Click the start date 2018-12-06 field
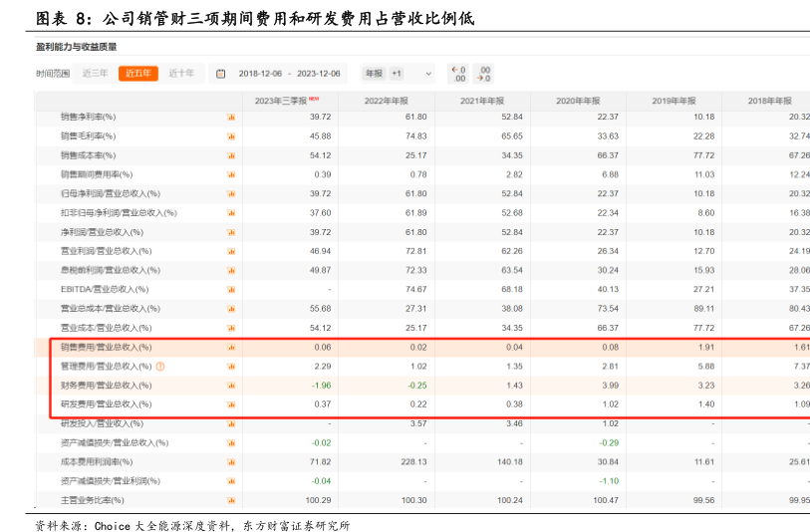 261,74
